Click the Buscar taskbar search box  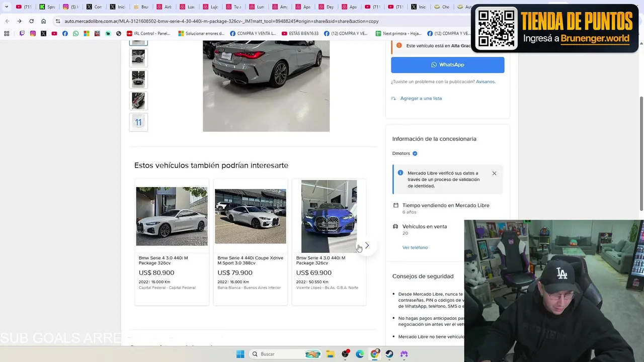[x=285, y=354]
